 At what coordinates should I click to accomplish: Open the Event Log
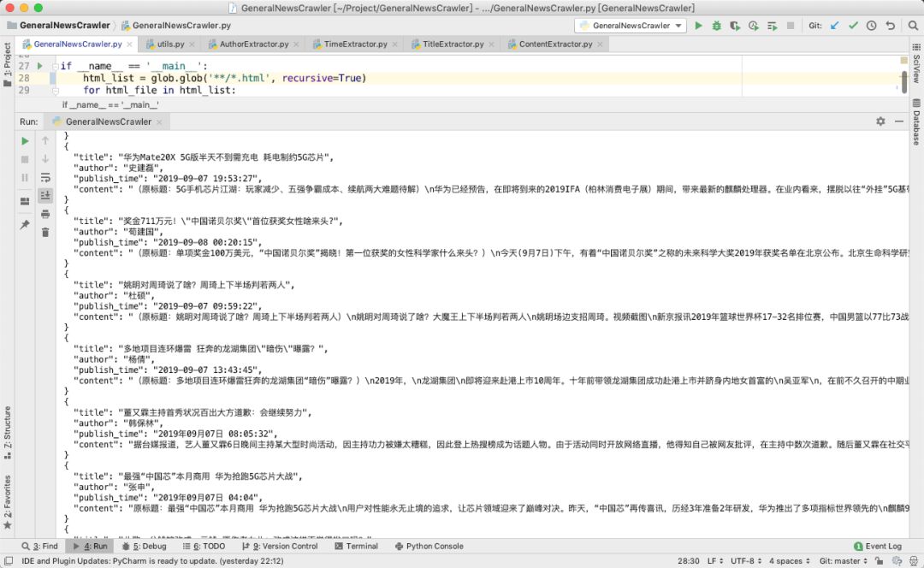point(878,547)
